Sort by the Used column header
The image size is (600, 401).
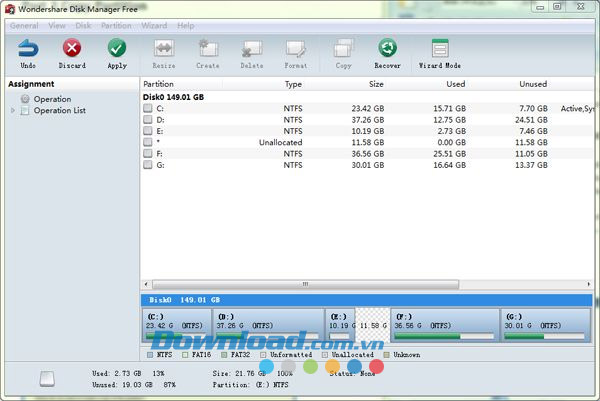pyautogui.click(x=456, y=84)
